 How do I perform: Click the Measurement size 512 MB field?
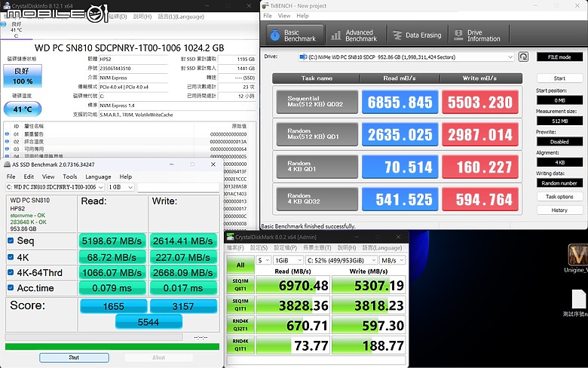(x=559, y=121)
